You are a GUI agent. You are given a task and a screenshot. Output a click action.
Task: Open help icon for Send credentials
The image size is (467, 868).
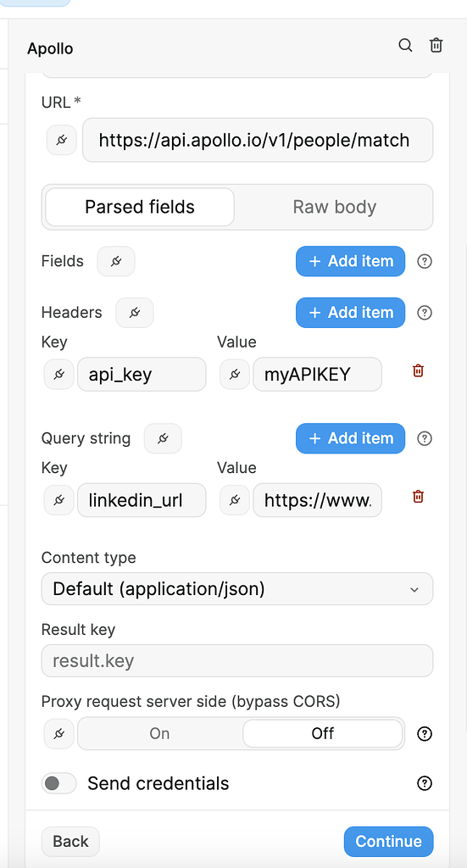pos(425,783)
